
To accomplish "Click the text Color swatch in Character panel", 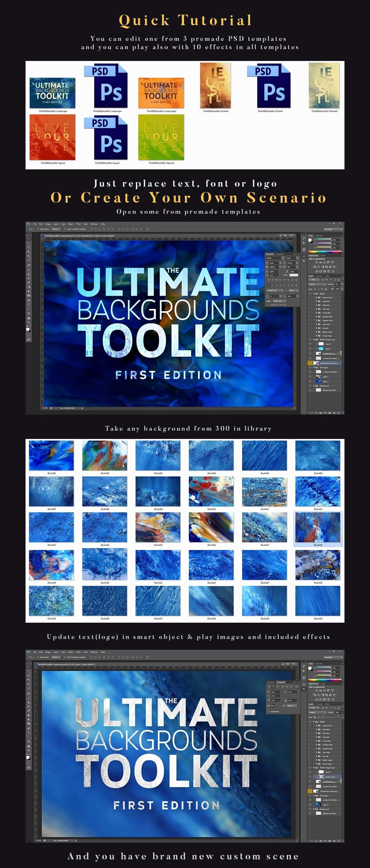I will 293,275.
